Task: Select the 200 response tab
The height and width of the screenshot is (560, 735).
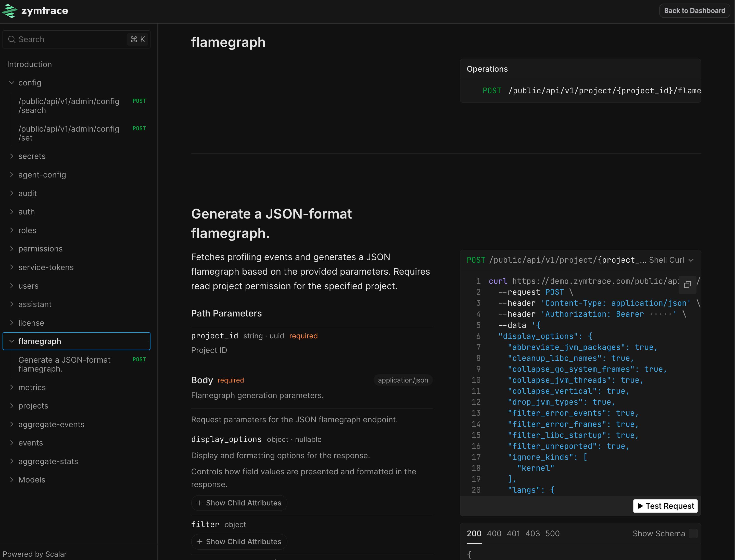Action: pos(474,533)
